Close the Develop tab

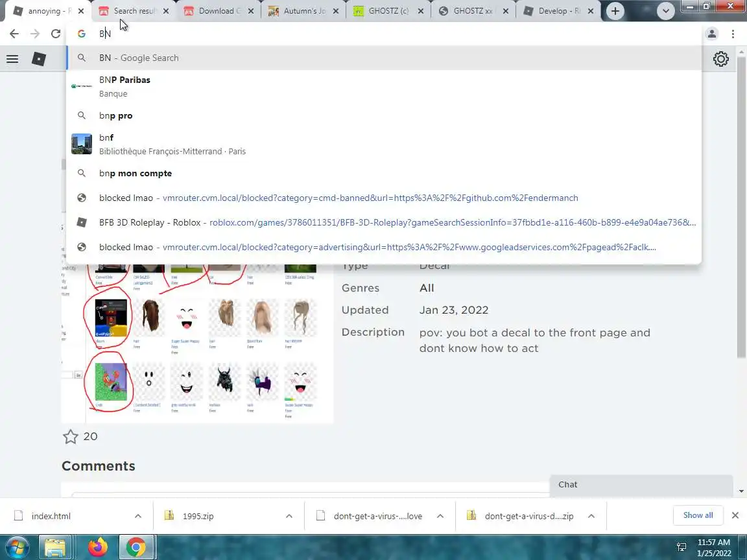tap(591, 11)
